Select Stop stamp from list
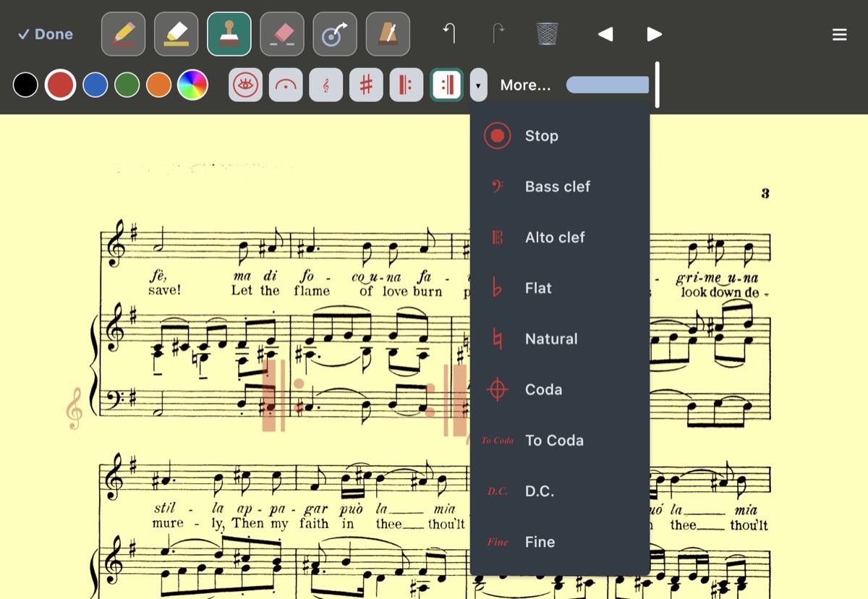868x599 pixels. click(560, 136)
